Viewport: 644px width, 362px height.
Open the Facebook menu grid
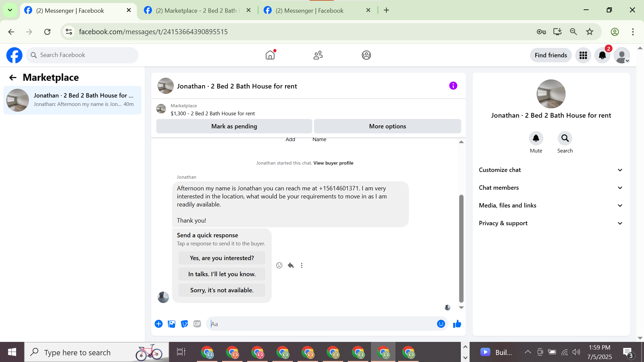[583, 55]
